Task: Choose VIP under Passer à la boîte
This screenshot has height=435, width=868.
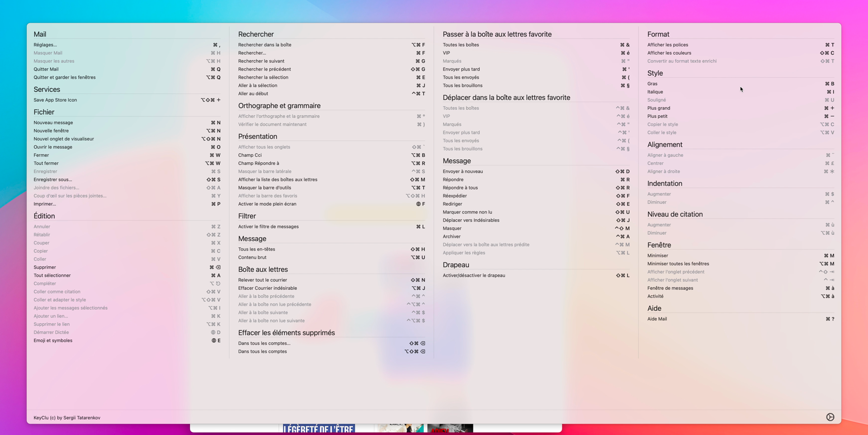Action: [x=536, y=53]
